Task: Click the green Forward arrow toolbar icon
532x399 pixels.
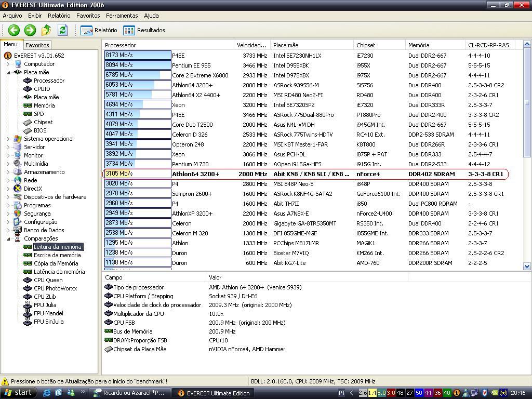Action: [30, 30]
